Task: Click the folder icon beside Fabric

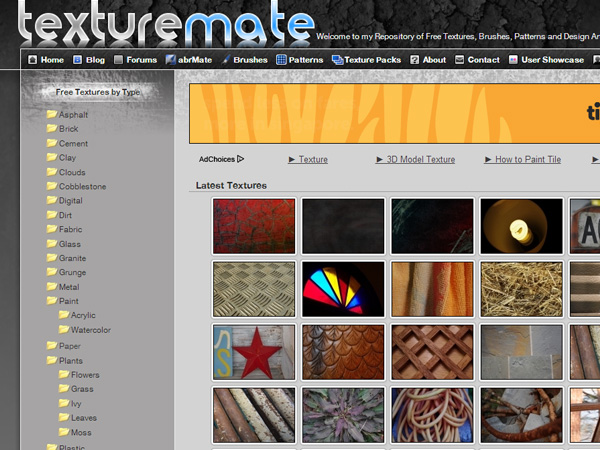Action: click(52, 228)
